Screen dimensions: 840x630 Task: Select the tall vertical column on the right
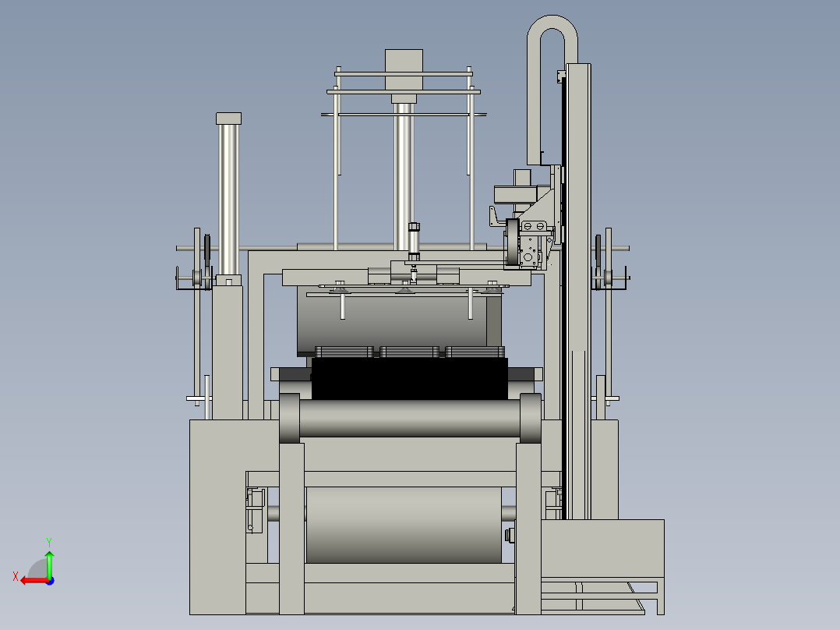[x=578, y=291]
